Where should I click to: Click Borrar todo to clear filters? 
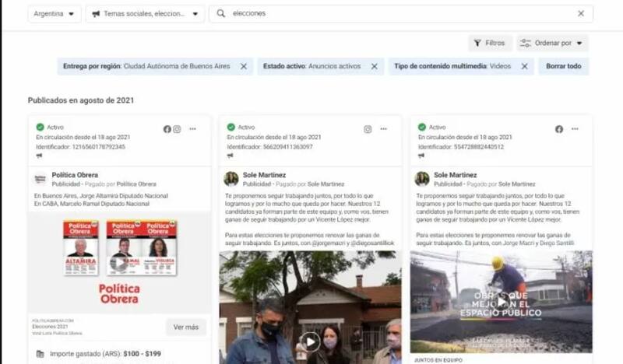coord(563,66)
